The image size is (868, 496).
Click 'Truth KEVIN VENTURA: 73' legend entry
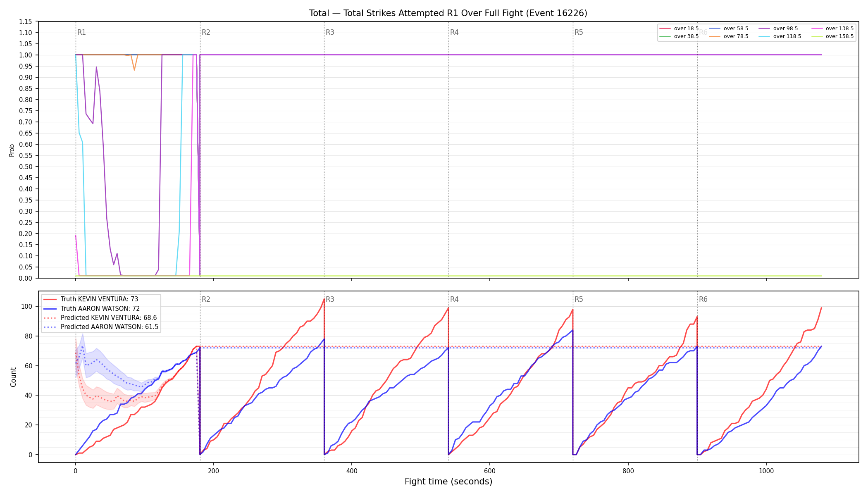(x=91, y=299)
